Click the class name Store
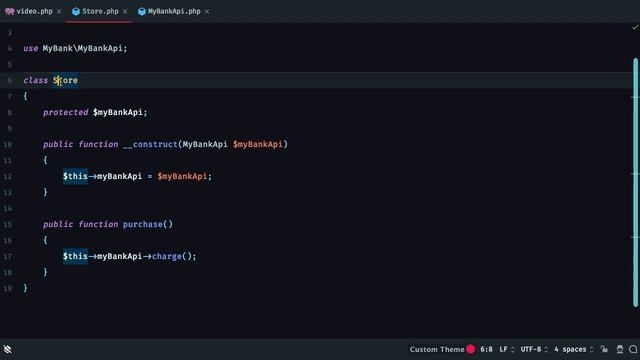640x360 pixels. point(65,80)
